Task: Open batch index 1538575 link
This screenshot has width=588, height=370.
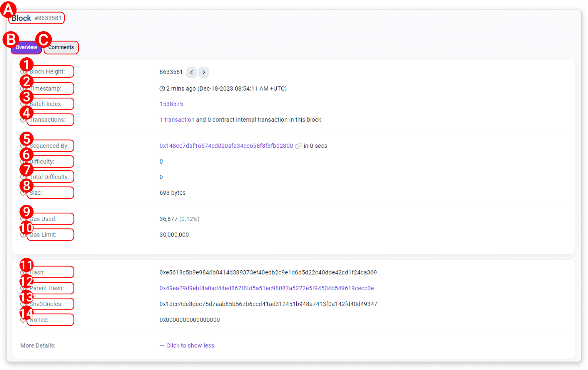Action: click(171, 104)
